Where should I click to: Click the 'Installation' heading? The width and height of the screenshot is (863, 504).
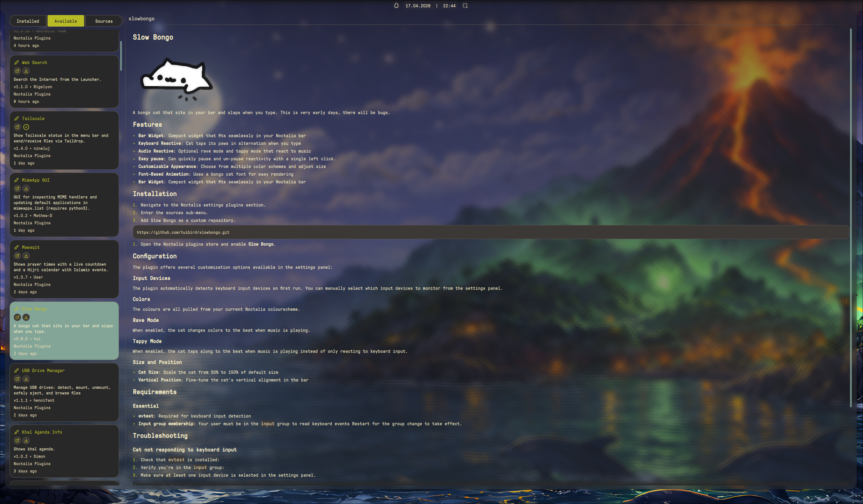[155, 194]
